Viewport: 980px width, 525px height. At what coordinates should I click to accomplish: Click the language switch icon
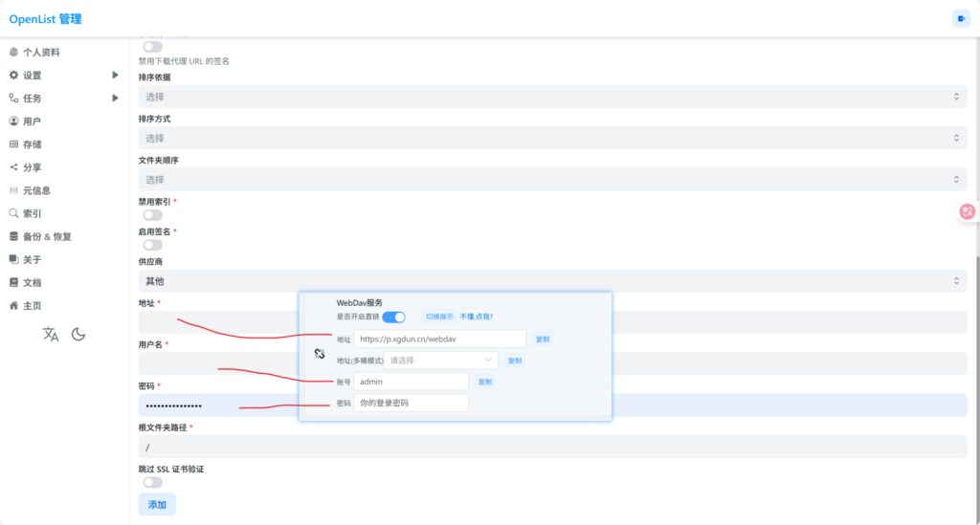tap(51, 335)
